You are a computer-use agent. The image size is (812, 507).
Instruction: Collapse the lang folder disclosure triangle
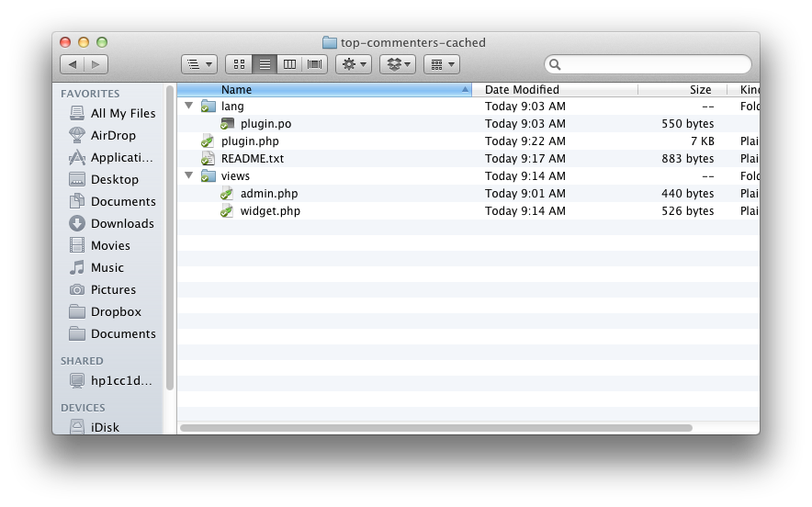pos(189,106)
